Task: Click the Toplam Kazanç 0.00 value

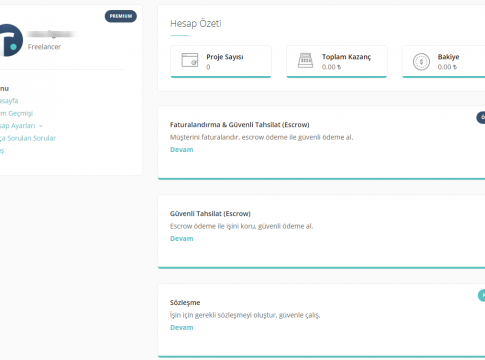Action: [331, 67]
